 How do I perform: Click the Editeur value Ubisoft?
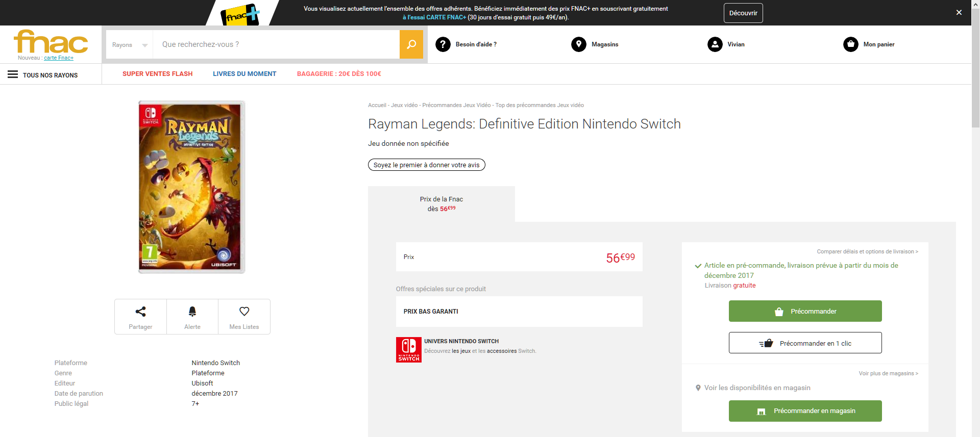point(202,383)
